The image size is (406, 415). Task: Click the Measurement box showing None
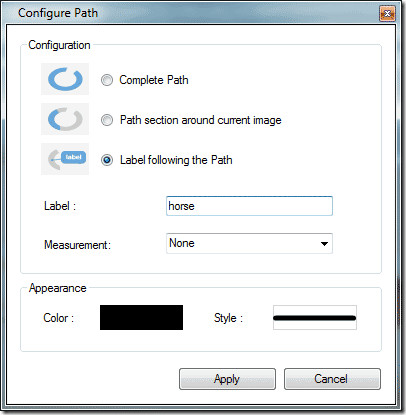click(249, 243)
